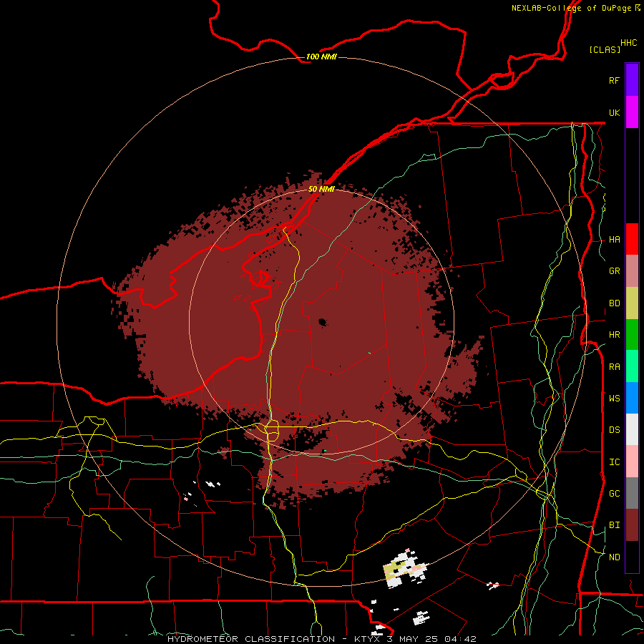This screenshot has width=644, height=644.
Task: Click the 100 NMI range ring label
Action: 321,57
